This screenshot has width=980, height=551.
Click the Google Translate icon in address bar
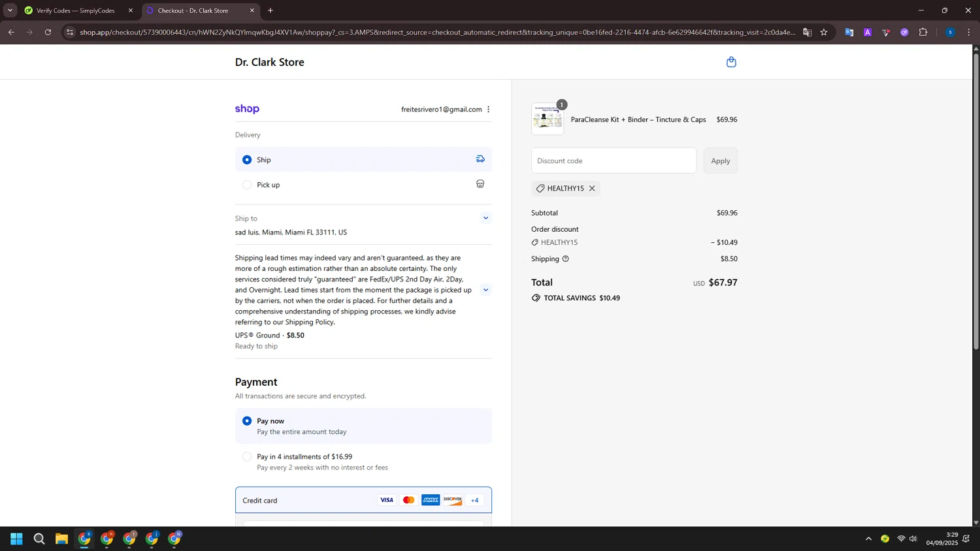808,32
